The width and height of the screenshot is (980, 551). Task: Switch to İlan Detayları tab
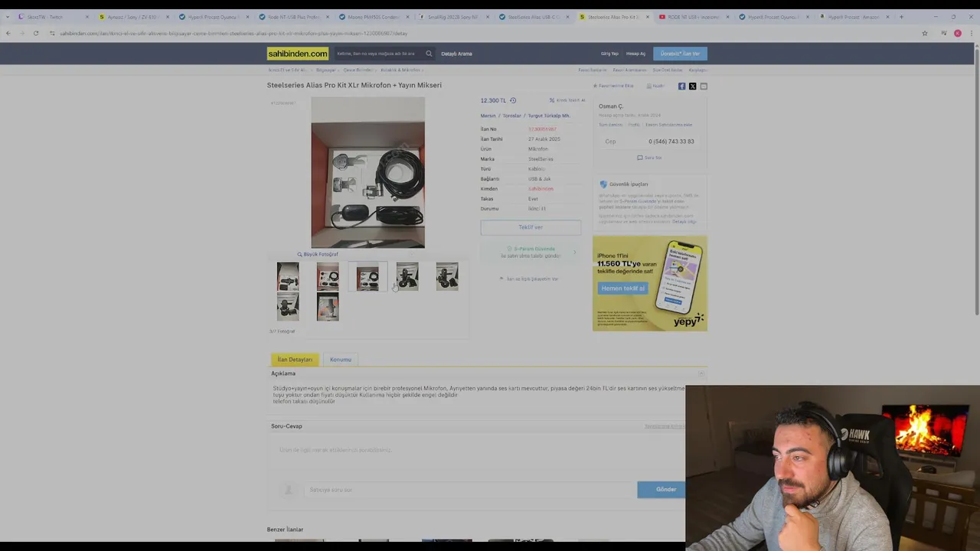295,360
